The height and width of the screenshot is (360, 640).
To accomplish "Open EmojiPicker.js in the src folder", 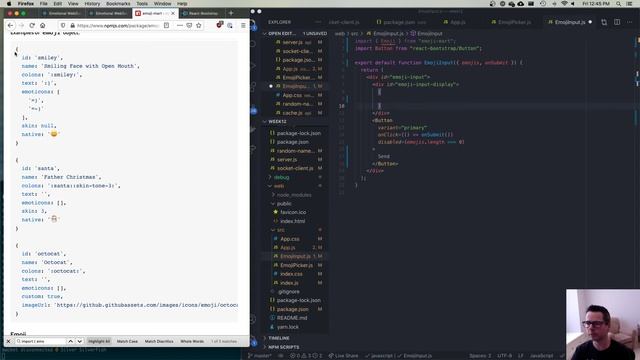I will 296,265.
